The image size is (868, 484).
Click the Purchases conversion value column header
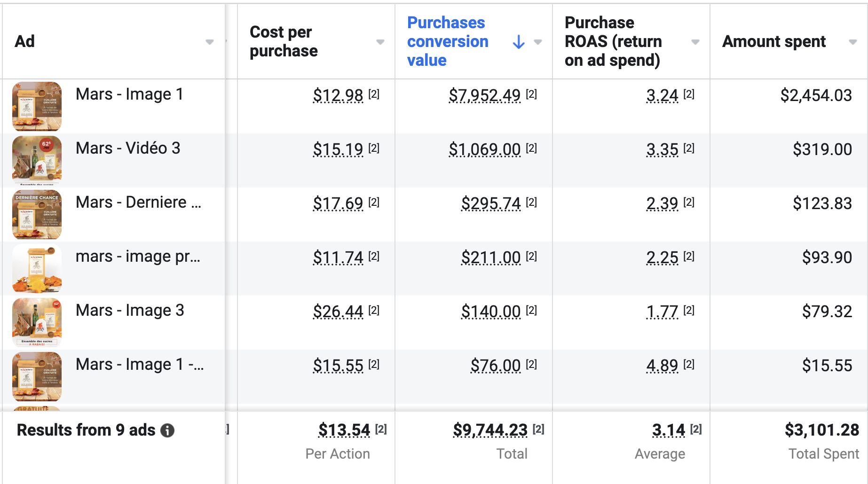click(447, 41)
